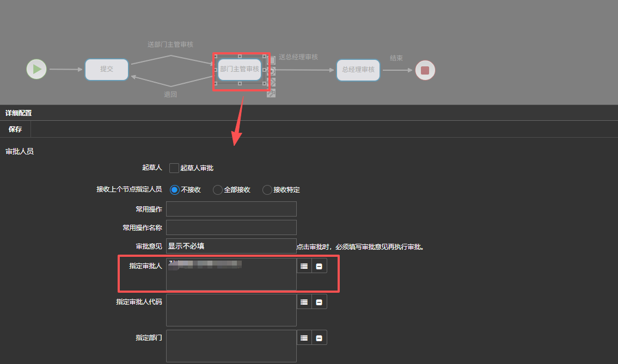This screenshot has height=364, width=618.
Task: Click into the 常用操作名称 input field
Action: [x=231, y=227]
